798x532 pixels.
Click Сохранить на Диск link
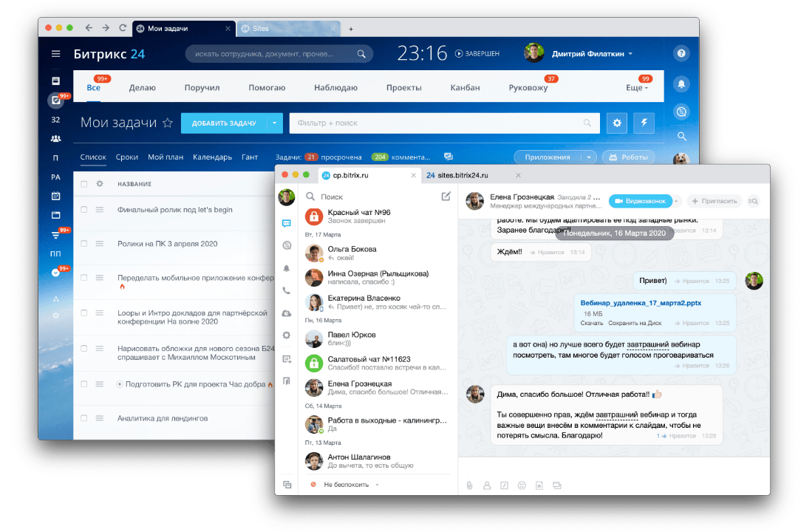coord(635,324)
